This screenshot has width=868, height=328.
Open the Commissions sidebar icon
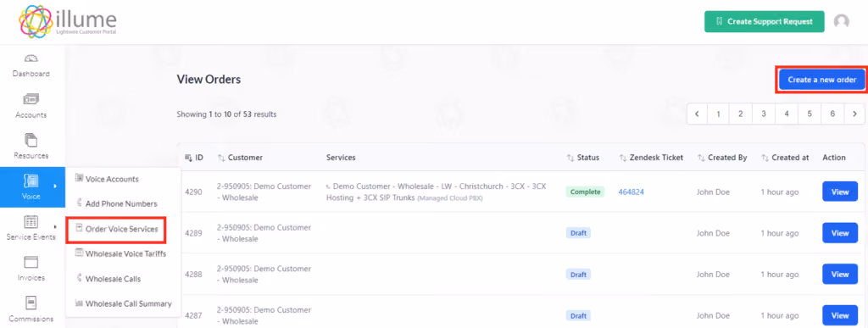pos(31,303)
